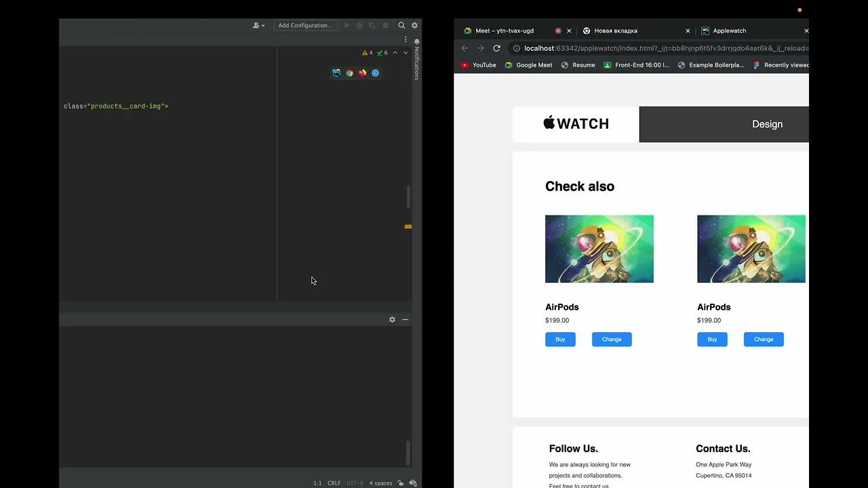Jump to next highlighted error arrow

(x=406, y=53)
